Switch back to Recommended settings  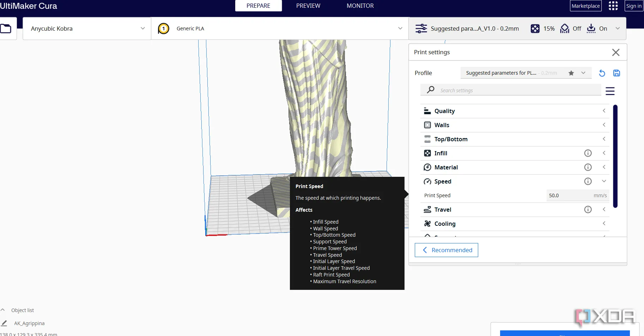coord(446,250)
